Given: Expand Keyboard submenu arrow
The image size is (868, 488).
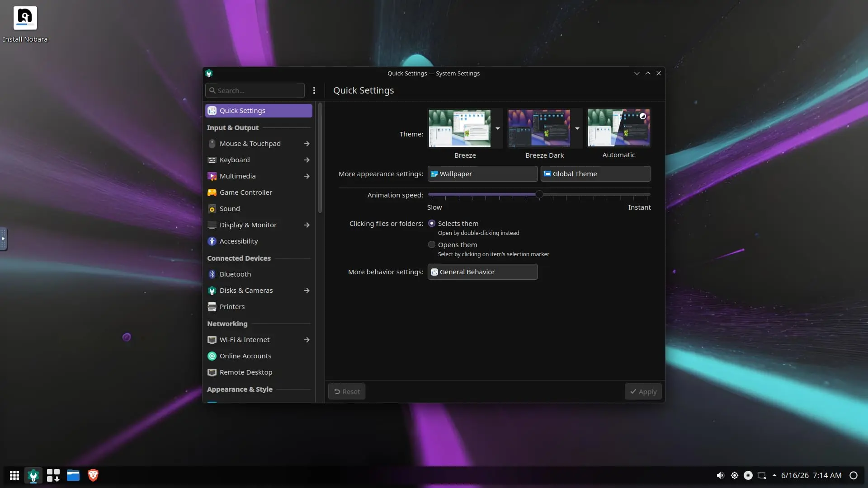Looking at the screenshot, I should click(x=307, y=160).
